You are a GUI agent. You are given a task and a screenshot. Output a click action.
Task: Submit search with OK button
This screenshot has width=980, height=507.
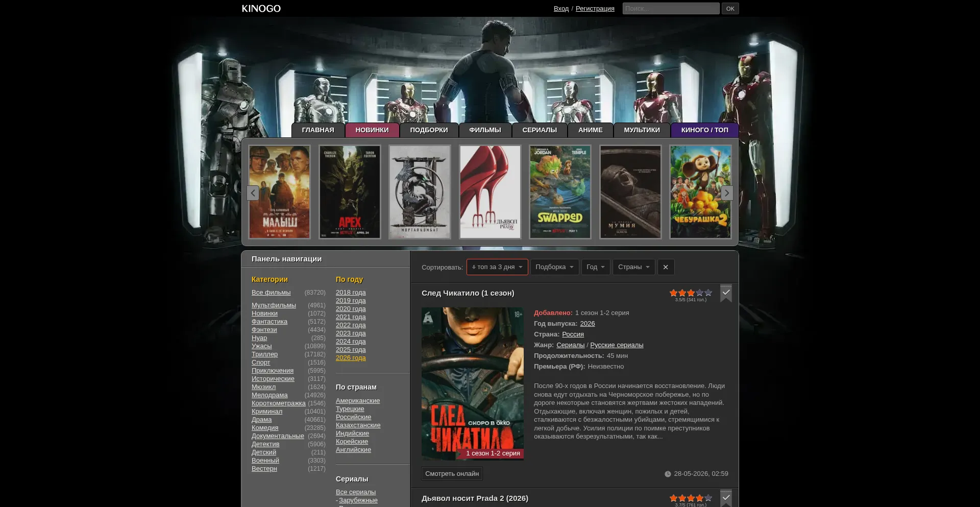(x=730, y=9)
